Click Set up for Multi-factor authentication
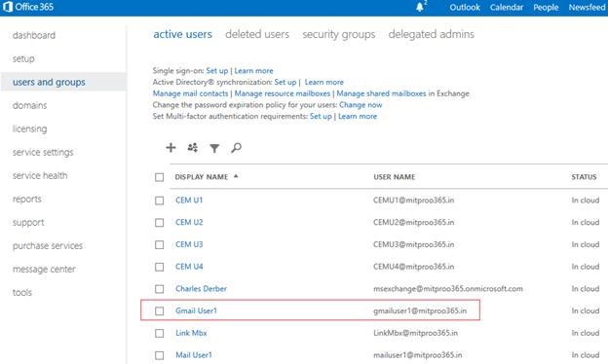The width and height of the screenshot is (608, 364). (x=321, y=116)
